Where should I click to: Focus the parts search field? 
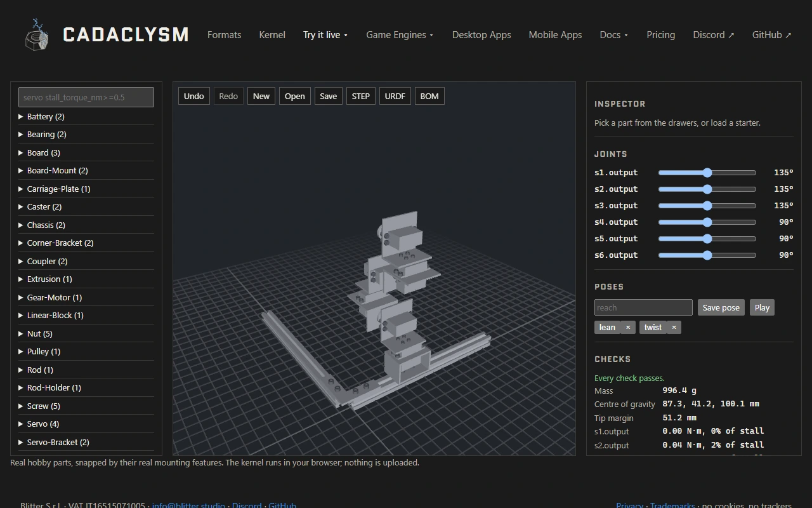click(86, 97)
